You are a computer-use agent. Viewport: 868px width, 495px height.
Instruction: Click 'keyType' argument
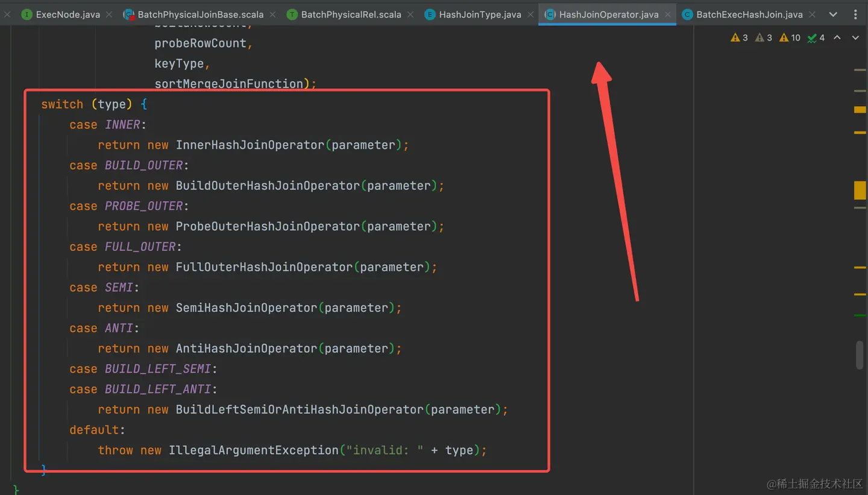[179, 64]
